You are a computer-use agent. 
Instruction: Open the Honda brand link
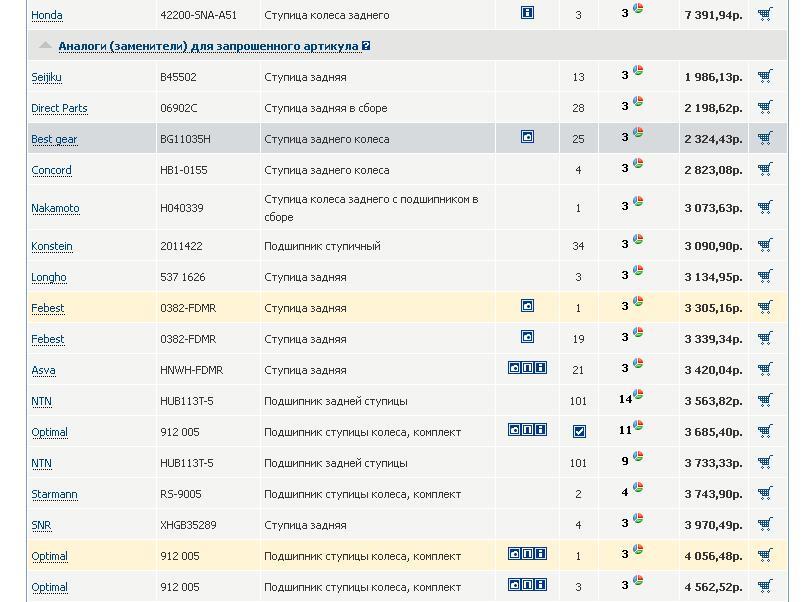pos(47,16)
